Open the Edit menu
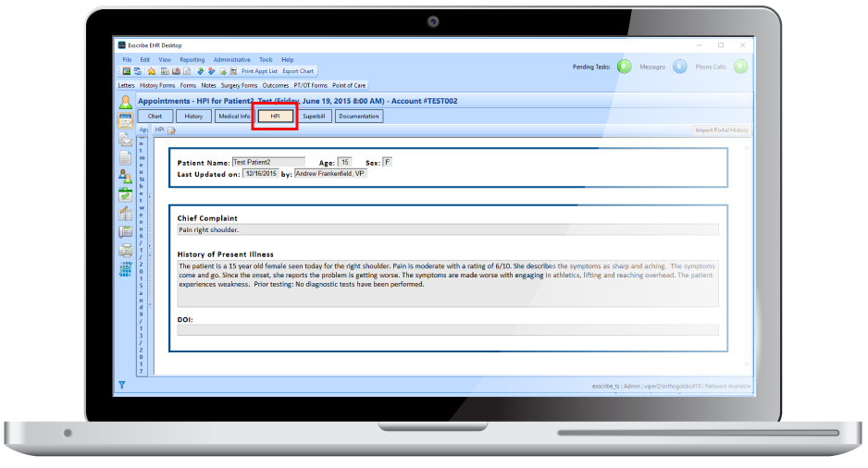Screen dimensions: 868x468 pyautogui.click(x=145, y=60)
